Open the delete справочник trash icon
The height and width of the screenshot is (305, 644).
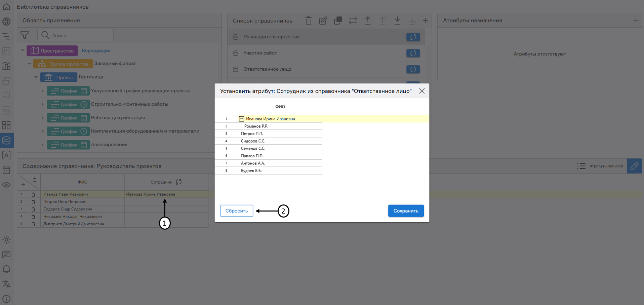pyautogui.click(x=309, y=21)
